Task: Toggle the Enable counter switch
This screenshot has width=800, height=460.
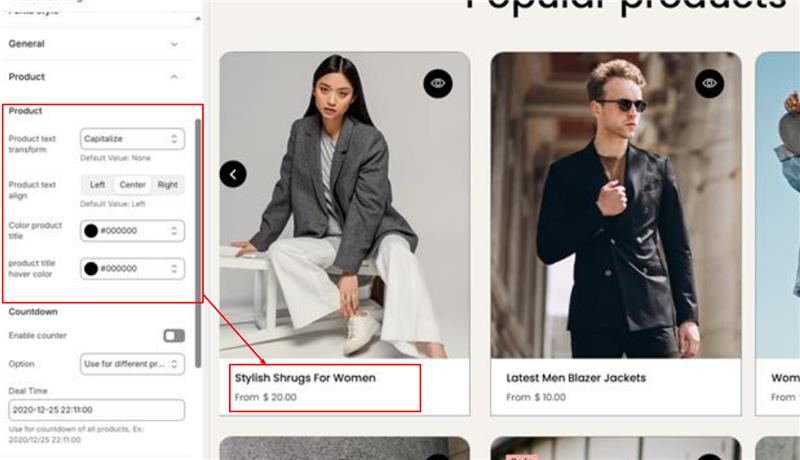Action: 174,336
